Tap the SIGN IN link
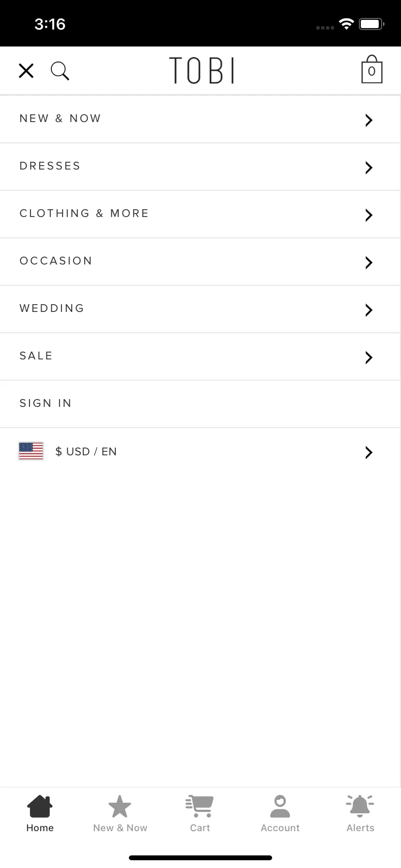This screenshot has width=401, height=868. 46,403
